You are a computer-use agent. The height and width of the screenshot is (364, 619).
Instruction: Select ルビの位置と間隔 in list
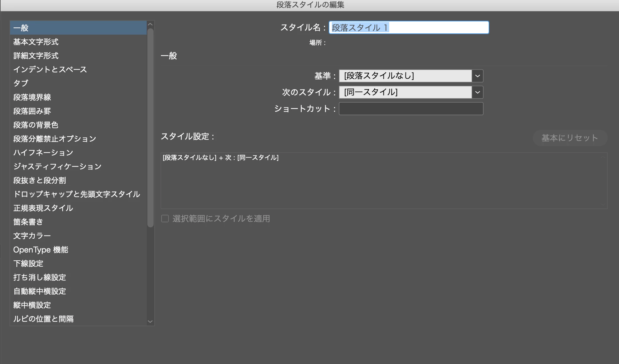(x=43, y=319)
